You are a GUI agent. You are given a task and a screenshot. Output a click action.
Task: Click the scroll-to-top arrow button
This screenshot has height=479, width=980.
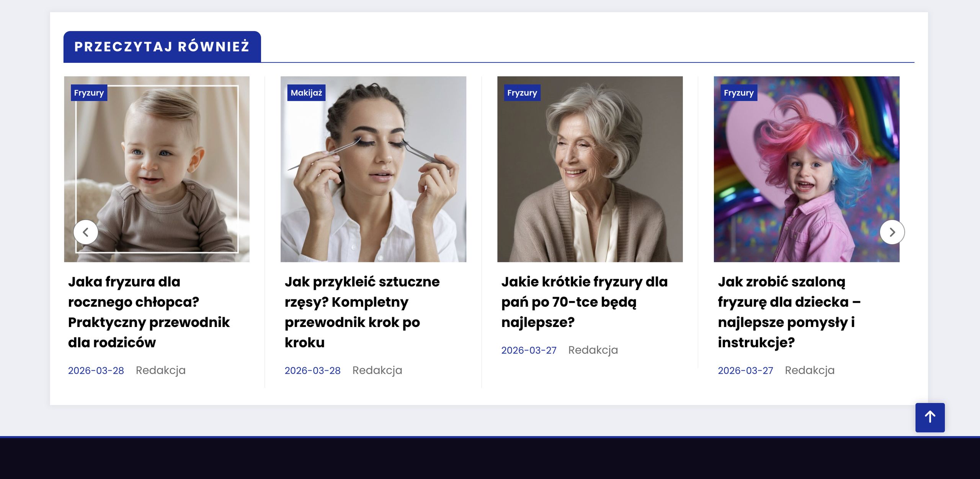930,417
